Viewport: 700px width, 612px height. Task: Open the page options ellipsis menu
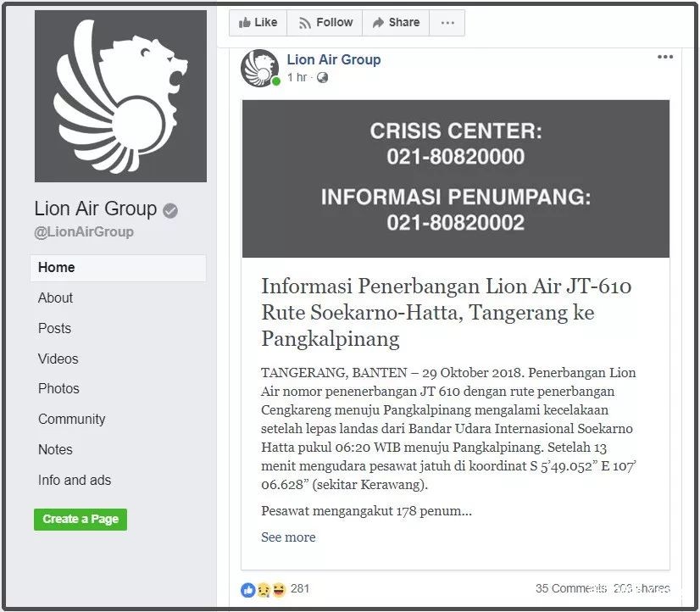[447, 22]
